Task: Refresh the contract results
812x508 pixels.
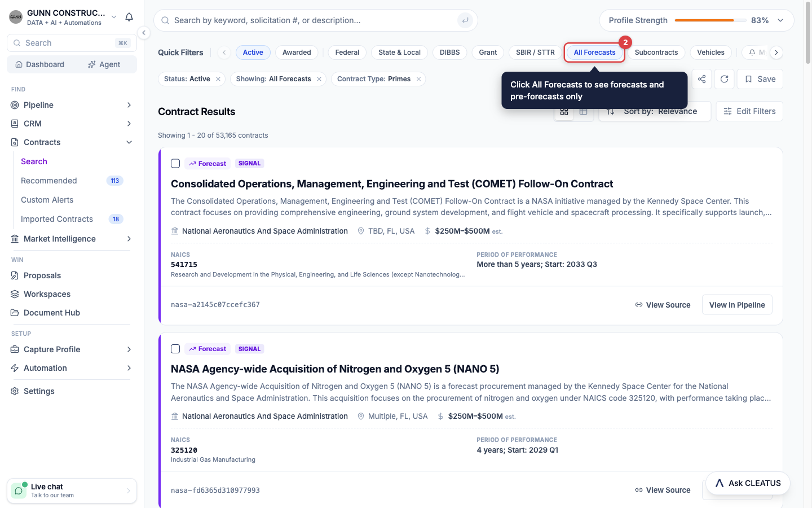Action: point(725,79)
